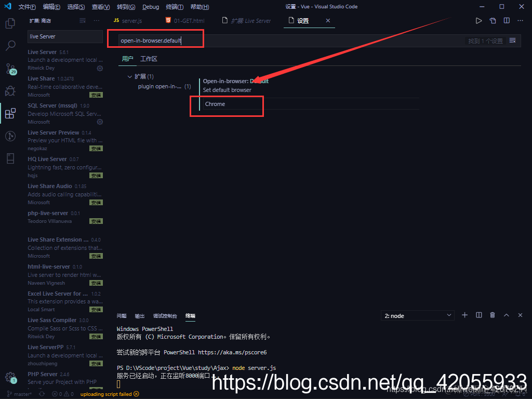
Task: Select the 用户 settings scope tab
Action: point(127,59)
